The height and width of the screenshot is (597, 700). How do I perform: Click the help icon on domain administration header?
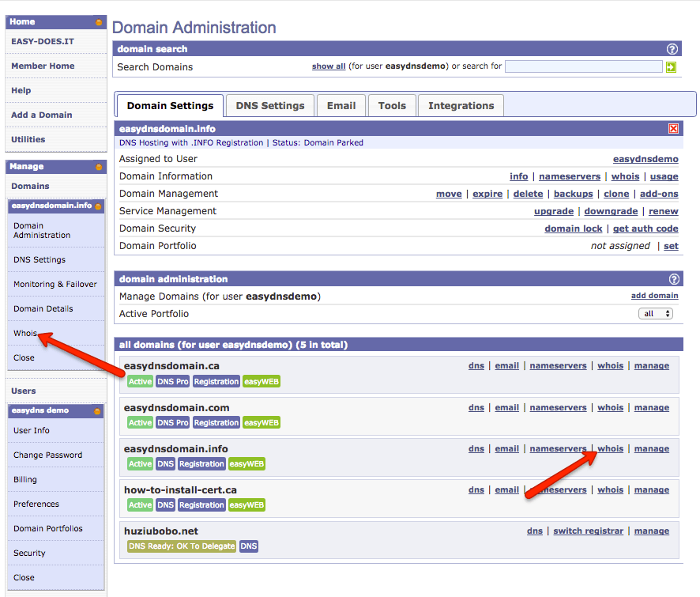point(673,279)
